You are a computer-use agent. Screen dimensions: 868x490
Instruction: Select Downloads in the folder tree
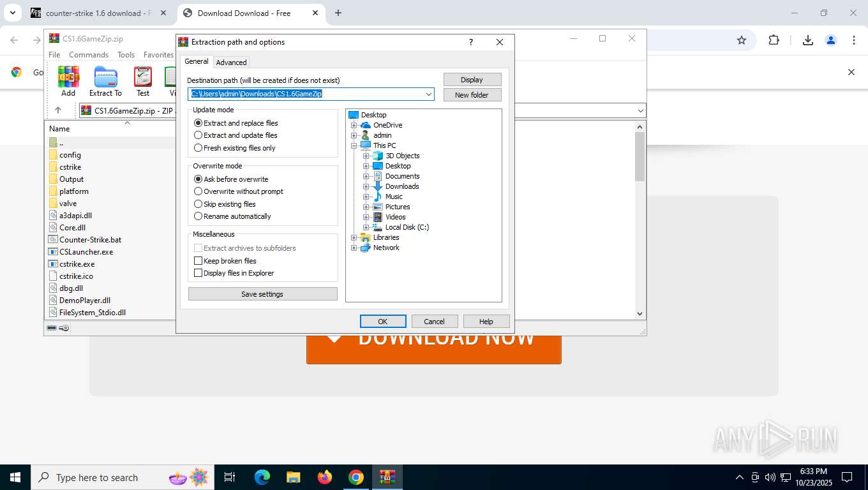pos(402,186)
